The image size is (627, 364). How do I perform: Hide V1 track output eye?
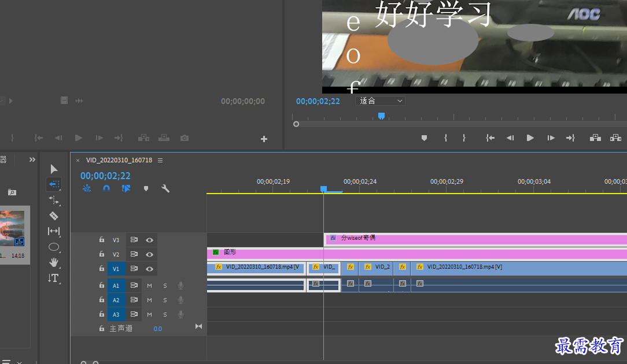(150, 269)
